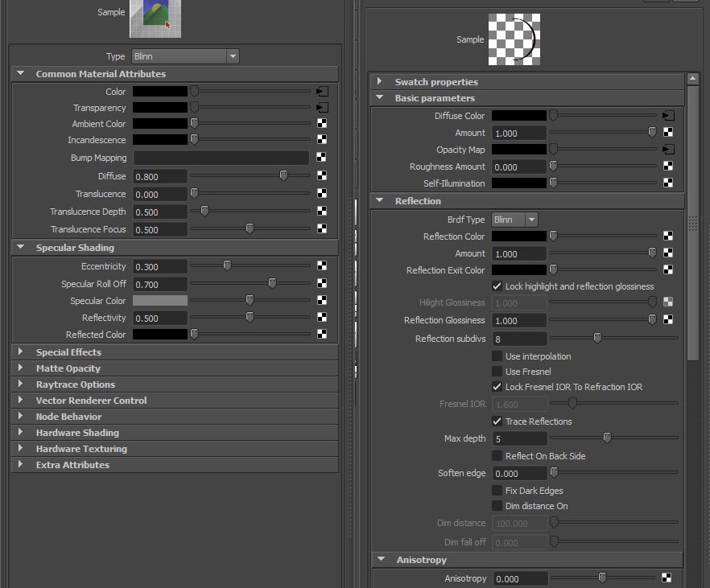Screen dimensions: 710x588
Task: Click the Reflection Color map checker icon
Action: pos(668,236)
